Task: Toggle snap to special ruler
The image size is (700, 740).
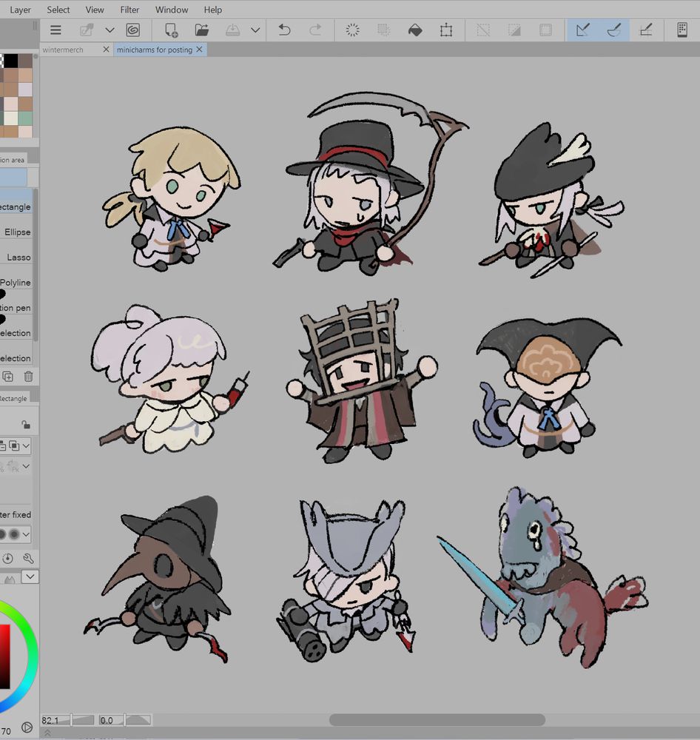Action: [613, 30]
